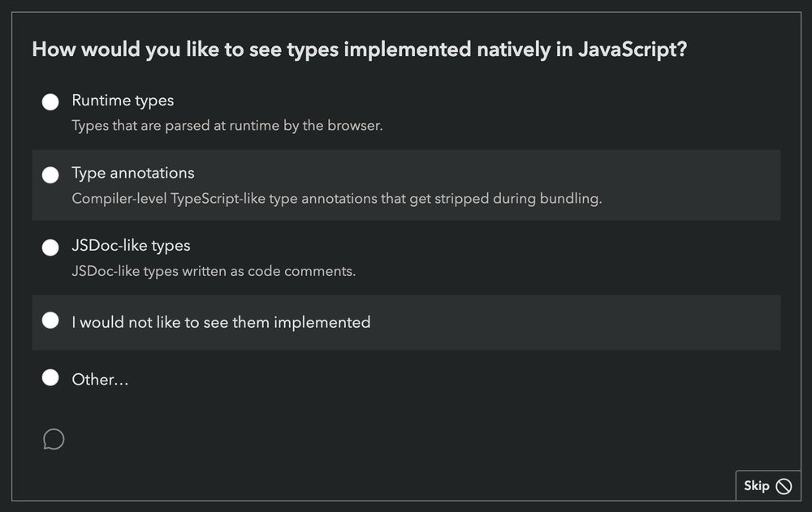
Task: Click the highlighted Type annotations row
Action: 404,185
